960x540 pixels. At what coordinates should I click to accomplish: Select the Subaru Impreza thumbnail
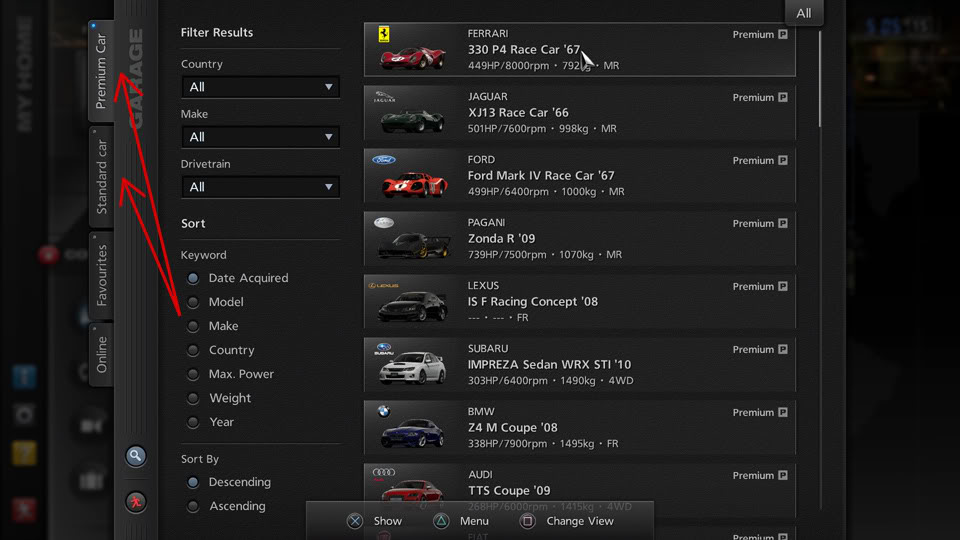pos(412,368)
